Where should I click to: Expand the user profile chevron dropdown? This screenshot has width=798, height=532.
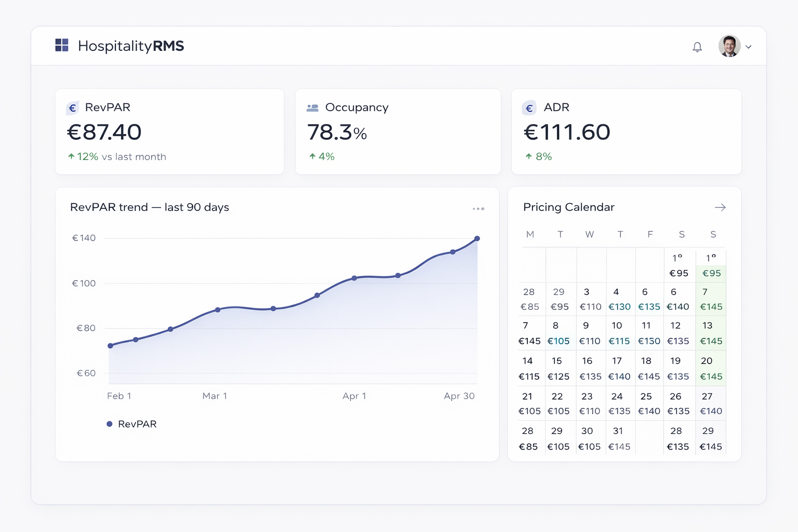(x=749, y=47)
